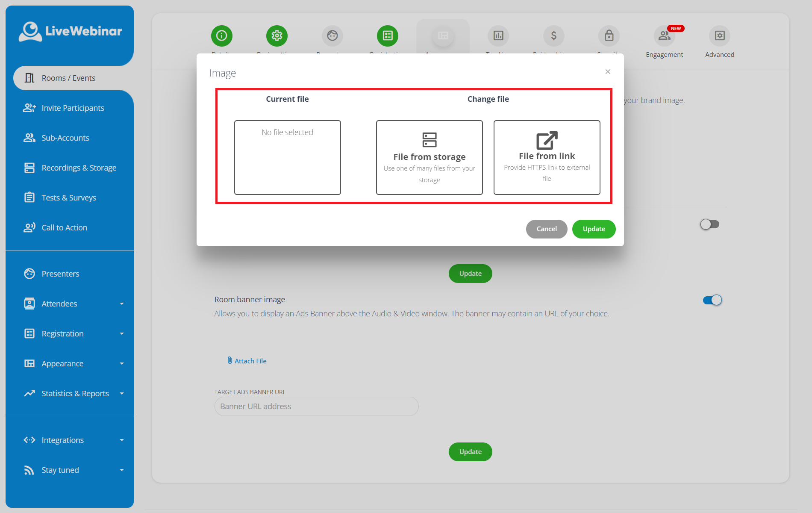The height and width of the screenshot is (513, 812).
Task: Open the Advanced settings icon
Action: [720, 35]
